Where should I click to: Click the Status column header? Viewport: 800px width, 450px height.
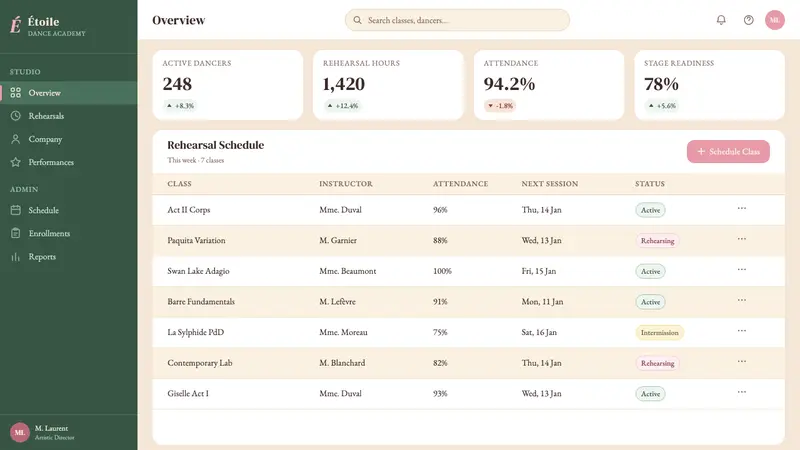point(650,184)
